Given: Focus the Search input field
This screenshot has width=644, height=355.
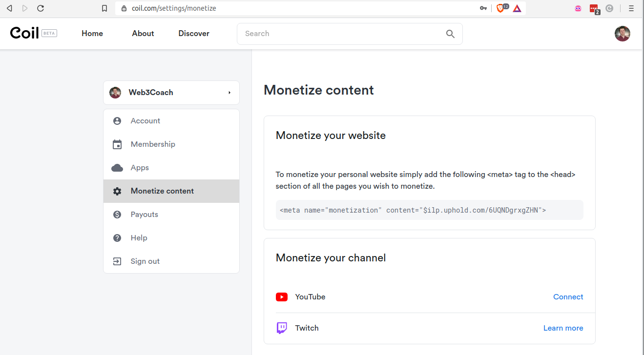Looking at the screenshot, I should (342, 34).
